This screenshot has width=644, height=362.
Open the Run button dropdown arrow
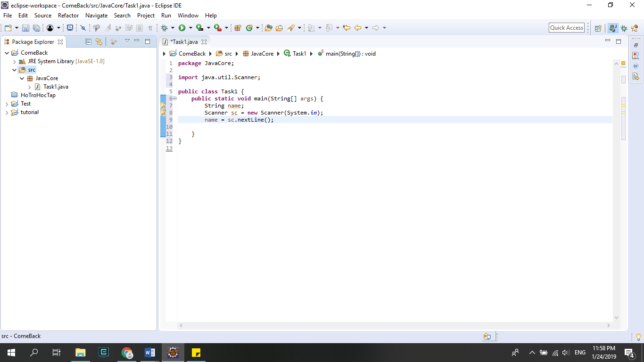coord(190,28)
